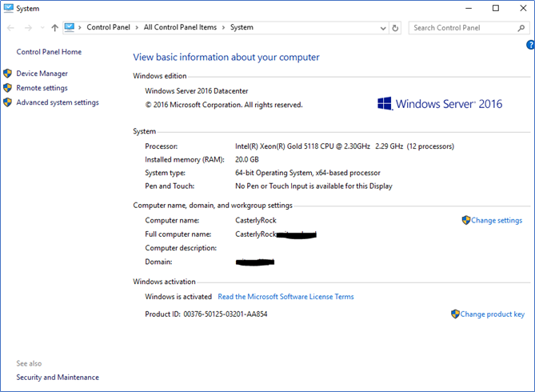The height and width of the screenshot is (392, 535).
Task: Go to Control Panel Home
Action: click(x=49, y=52)
